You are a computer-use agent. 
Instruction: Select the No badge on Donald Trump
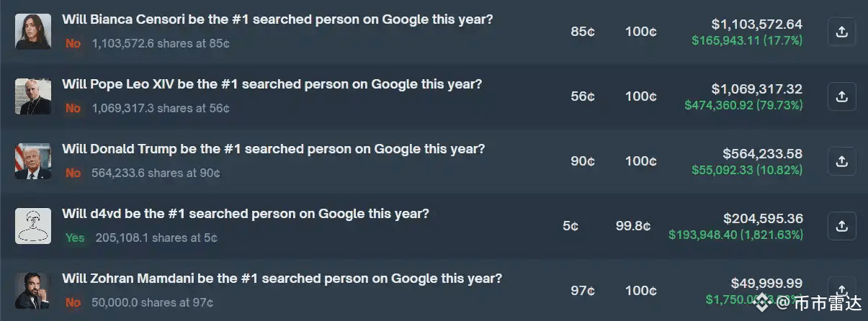(x=73, y=173)
